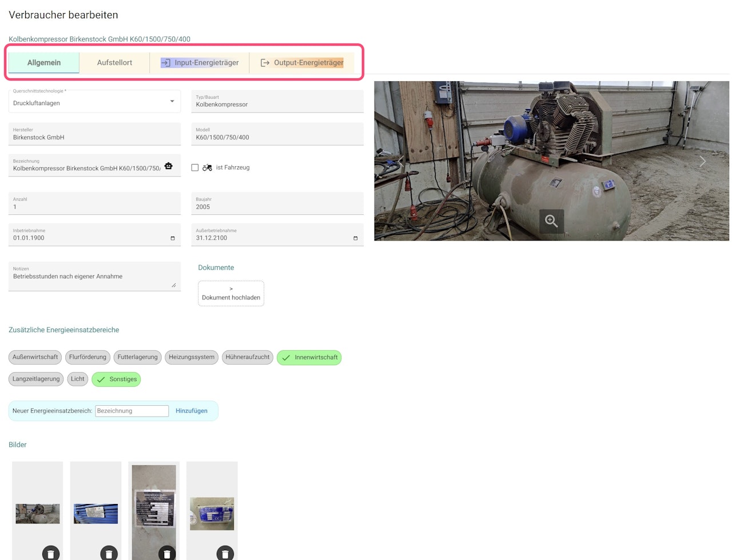Toggle the Sonstiges chip off
732x560 pixels.
click(116, 379)
